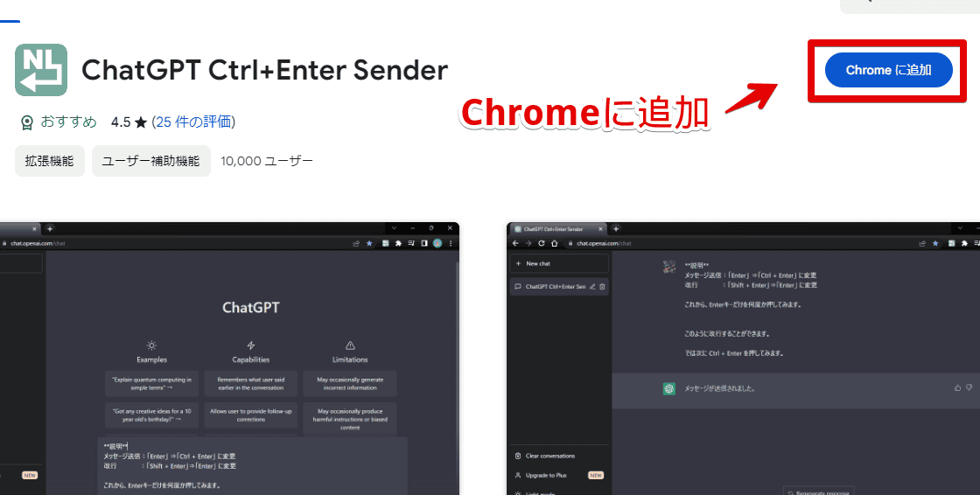Screen dimensions: 980x495
Task: Click the thumbs down icon on the reply
Action: 969,388
